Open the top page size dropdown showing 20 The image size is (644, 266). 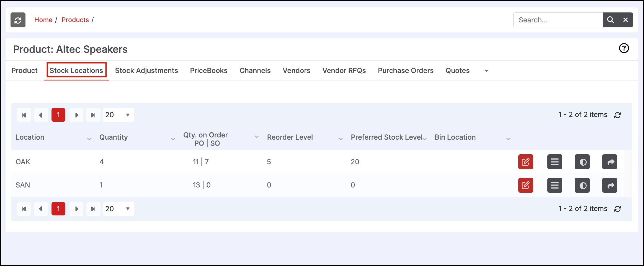coord(119,115)
